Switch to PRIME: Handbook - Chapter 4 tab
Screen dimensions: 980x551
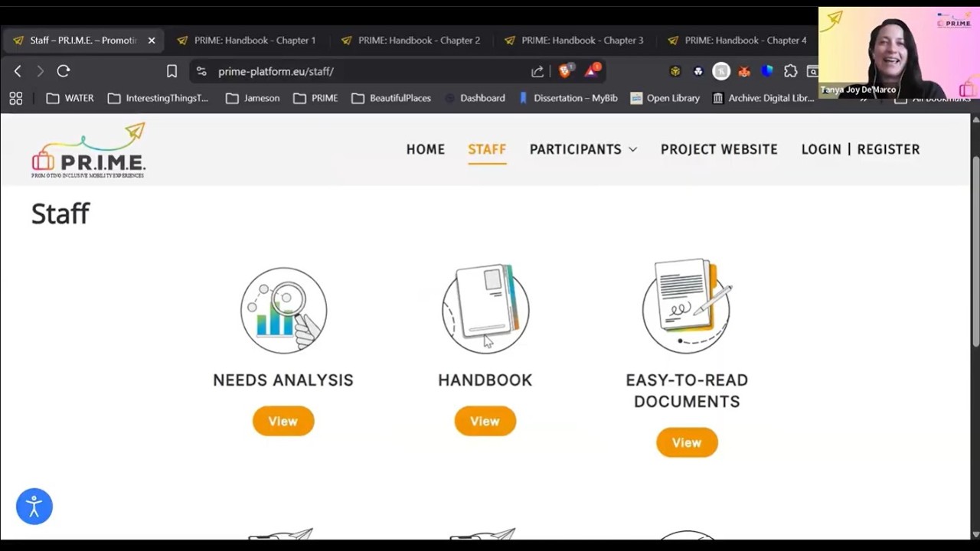(x=737, y=41)
